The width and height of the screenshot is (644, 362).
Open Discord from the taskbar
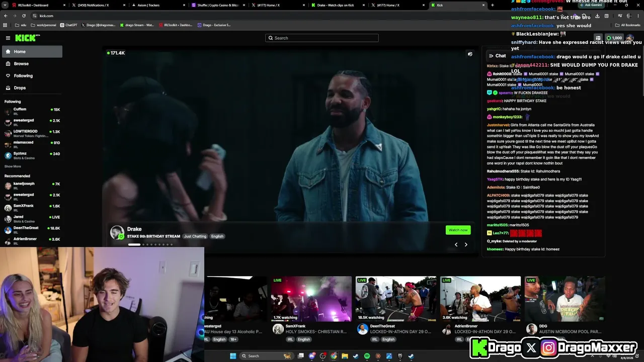[x=312, y=356]
